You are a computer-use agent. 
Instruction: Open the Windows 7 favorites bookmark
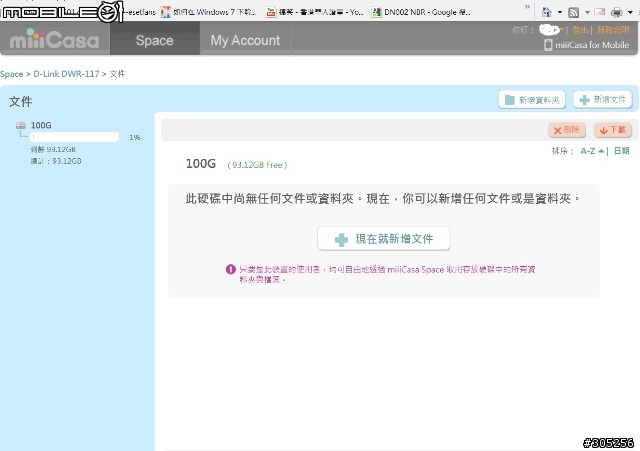[x=209, y=12]
